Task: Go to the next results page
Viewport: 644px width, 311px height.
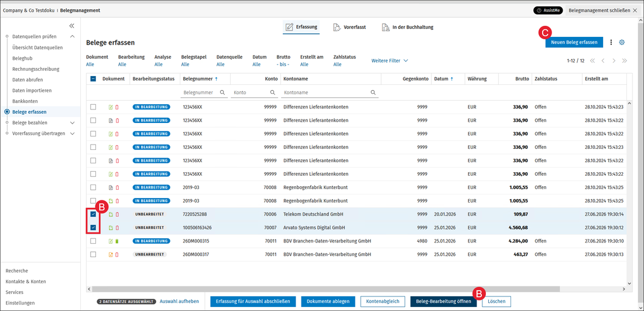Action: 614,61
